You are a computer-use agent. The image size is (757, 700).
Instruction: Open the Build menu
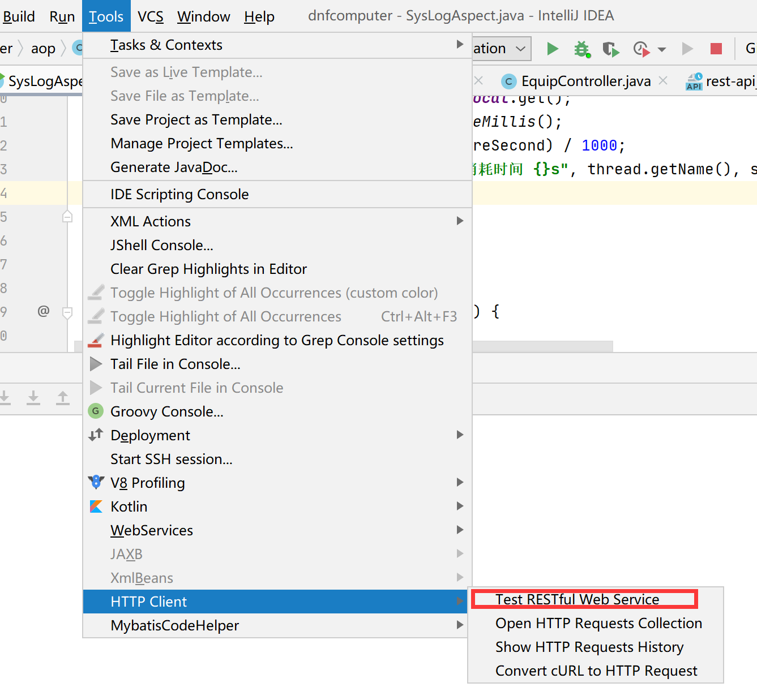19,16
